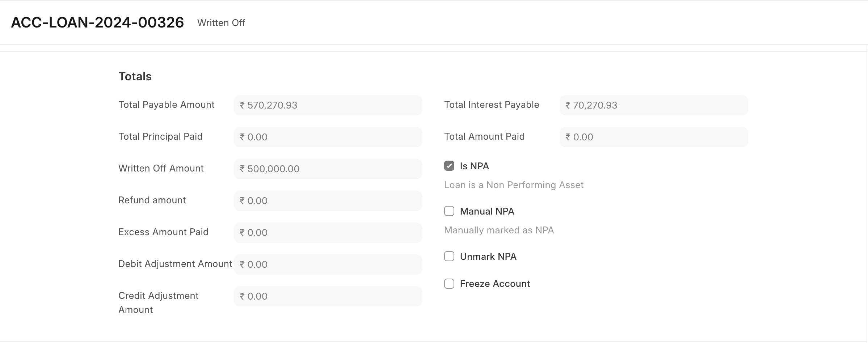
Task: Select the Excess Amount Paid field
Action: [x=328, y=233]
